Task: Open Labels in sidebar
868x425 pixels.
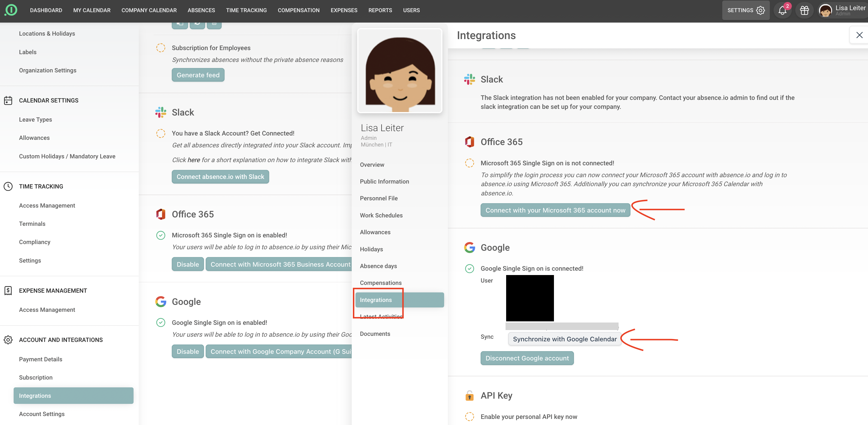Action: coord(28,52)
